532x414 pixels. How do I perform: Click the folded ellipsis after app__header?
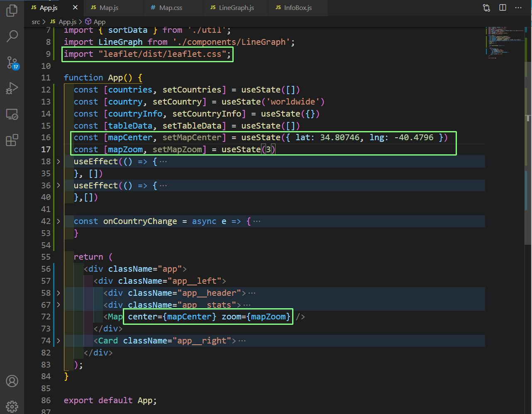tap(251, 293)
